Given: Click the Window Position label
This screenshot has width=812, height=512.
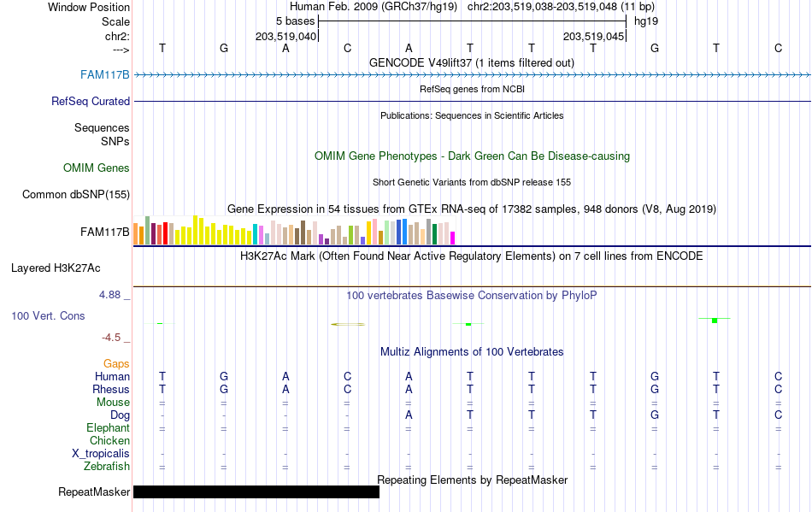Looking at the screenshot, I should pyautogui.click(x=89, y=7).
